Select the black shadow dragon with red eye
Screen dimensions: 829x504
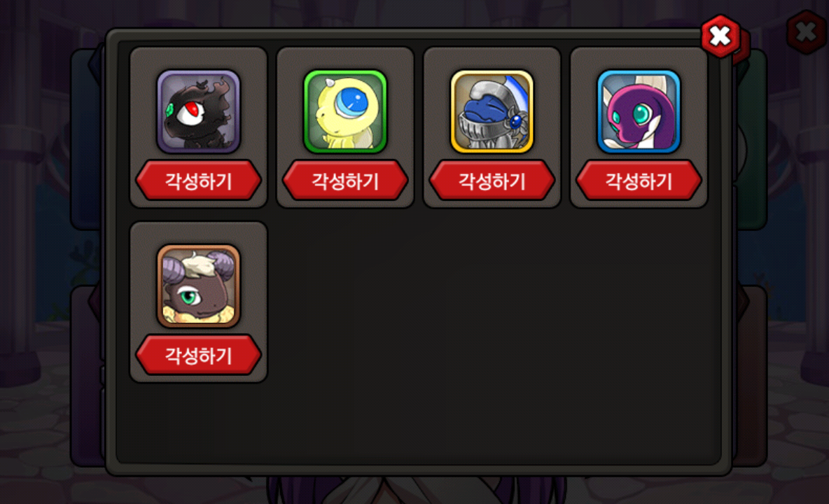(x=198, y=111)
